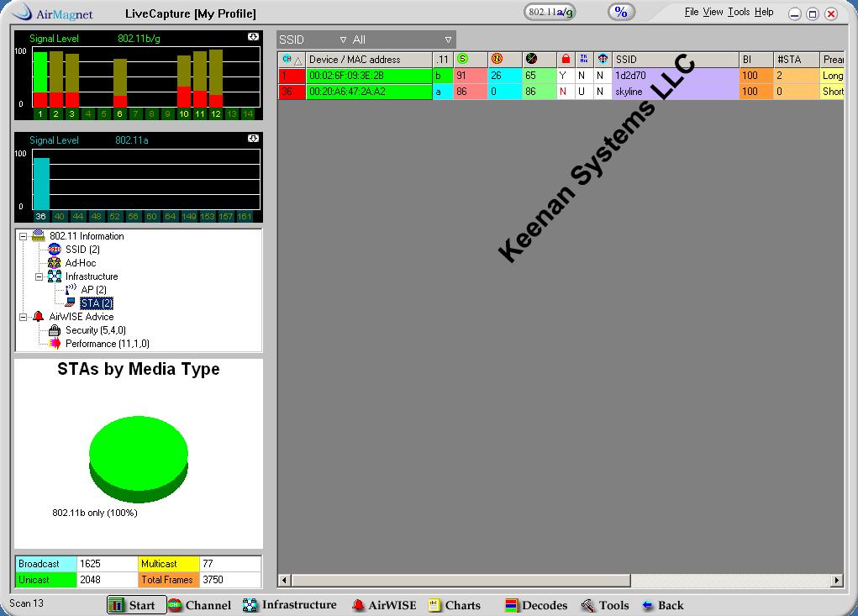Click the horizontal scrollbar thumb
The height and width of the screenshot is (616, 858).
click(461, 580)
